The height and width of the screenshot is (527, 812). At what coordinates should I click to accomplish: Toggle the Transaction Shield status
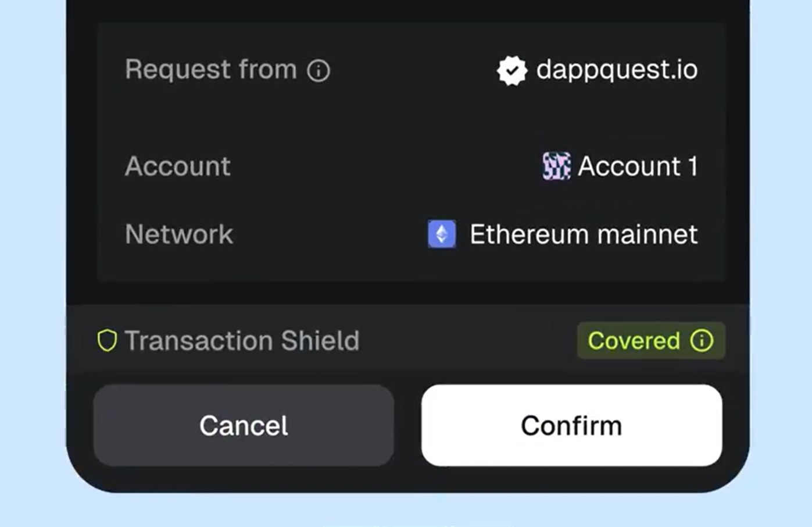(650, 341)
